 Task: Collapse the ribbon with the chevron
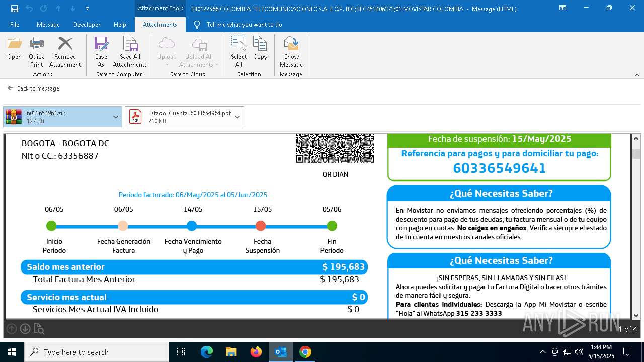click(637, 75)
